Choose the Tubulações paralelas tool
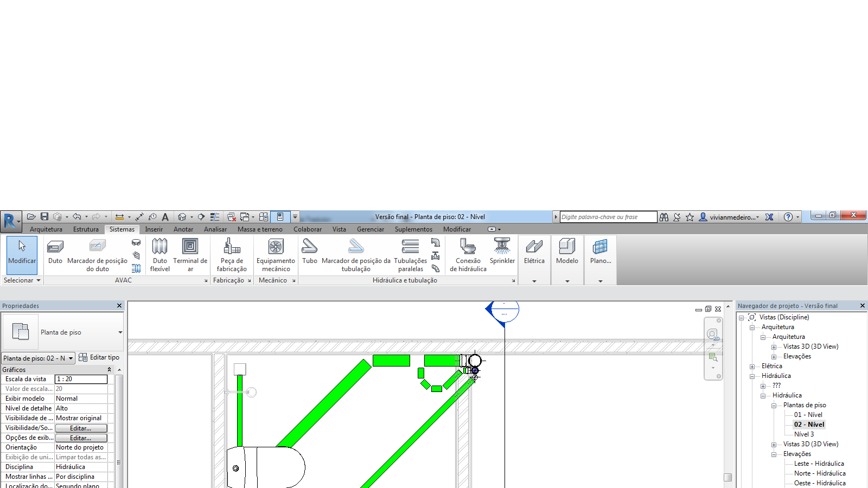The image size is (868, 488). (x=410, y=255)
